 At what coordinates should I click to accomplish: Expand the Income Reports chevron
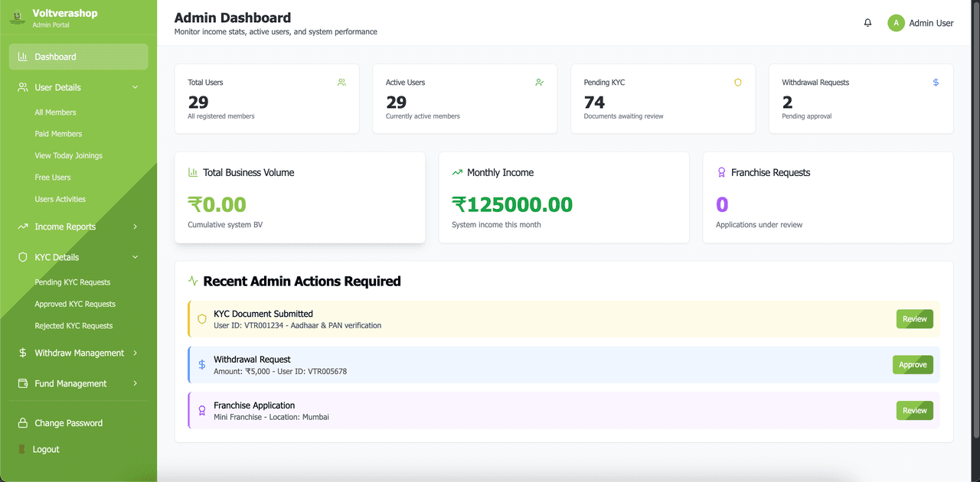pos(136,226)
